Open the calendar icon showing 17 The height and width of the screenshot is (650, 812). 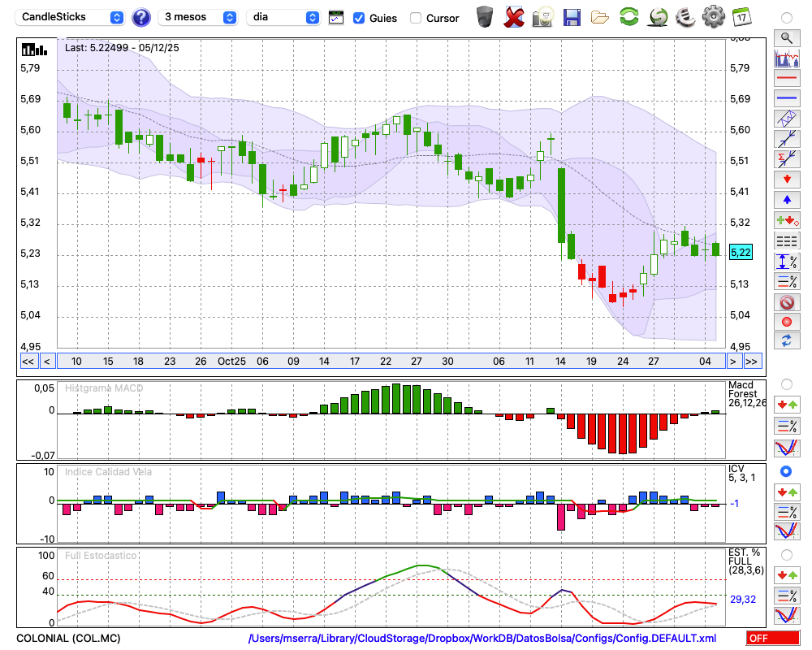click(741, 17)
